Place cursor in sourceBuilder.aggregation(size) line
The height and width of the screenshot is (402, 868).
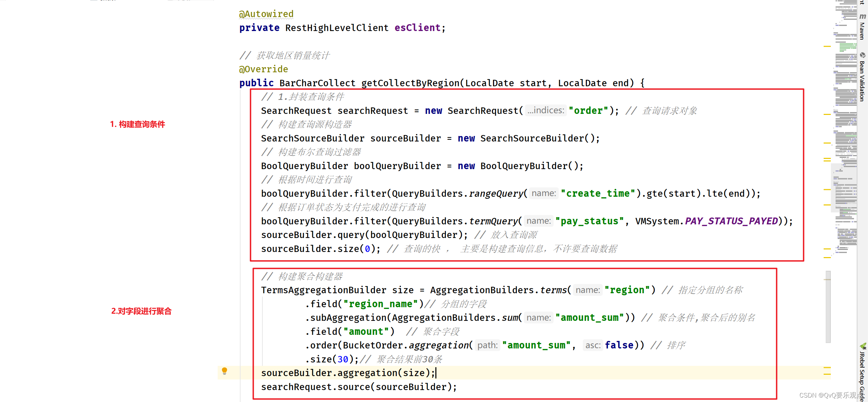pos(348,373)
